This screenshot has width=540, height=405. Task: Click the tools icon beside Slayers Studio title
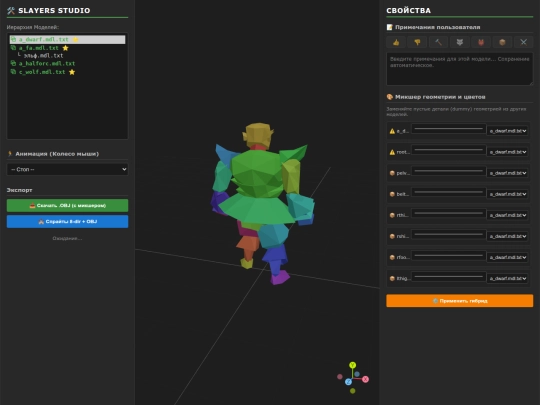[11, 11]
